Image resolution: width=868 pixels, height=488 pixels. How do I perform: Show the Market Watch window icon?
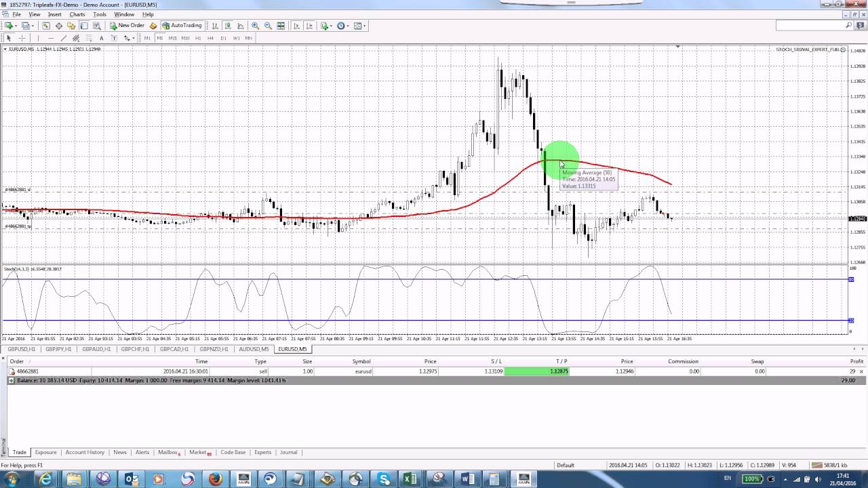[45, 26]
